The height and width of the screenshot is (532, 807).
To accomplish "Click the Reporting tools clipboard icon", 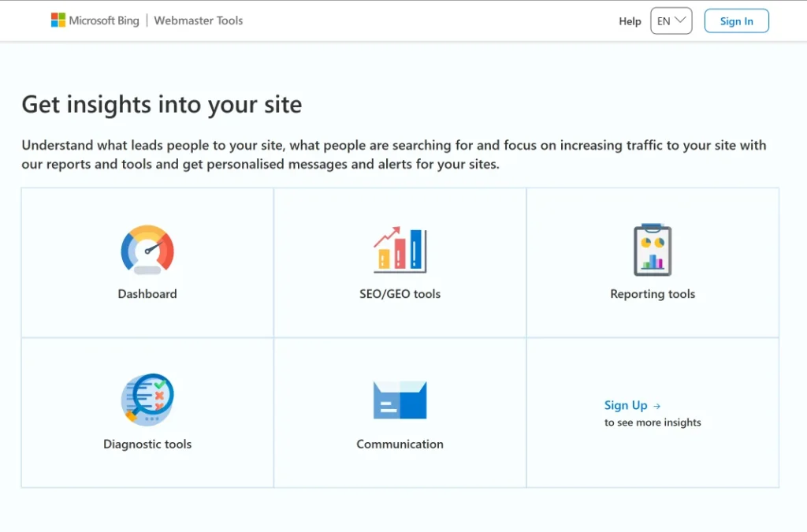I will [x=653, y=250].
